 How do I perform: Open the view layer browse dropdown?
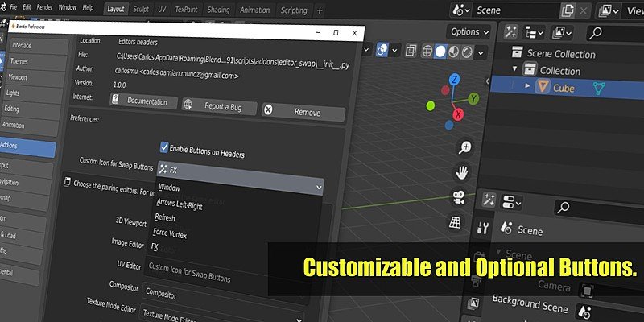pyautogui.click(x=609, y=11)
